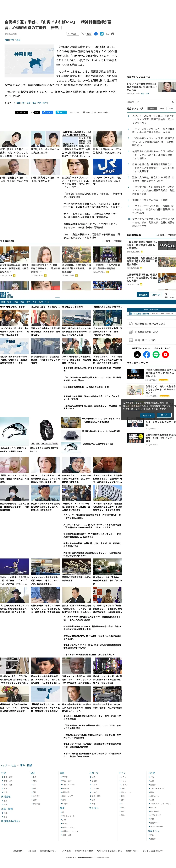Image resolution: width=176 pixels, height=868 pixels.
Task: Select the 1週間 ranking tab
Action: click(x=171, y=109)
